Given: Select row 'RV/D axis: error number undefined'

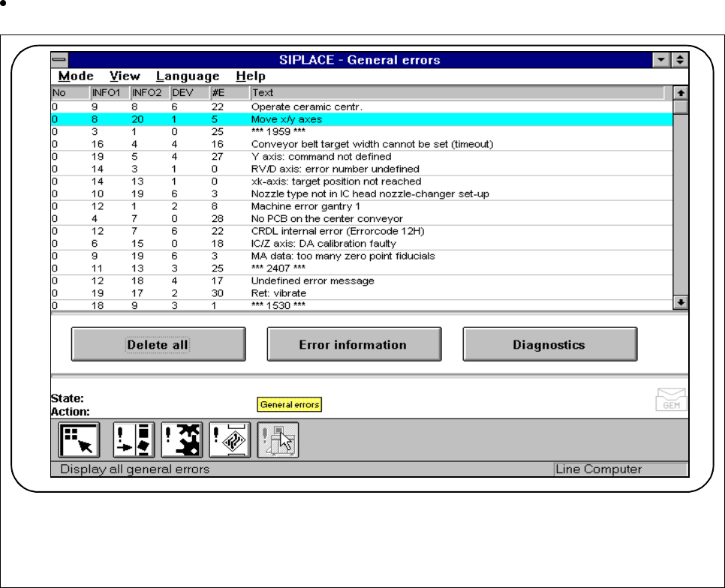Looking at the screenshot, I should pyautogui.click(x=362, y=169).
